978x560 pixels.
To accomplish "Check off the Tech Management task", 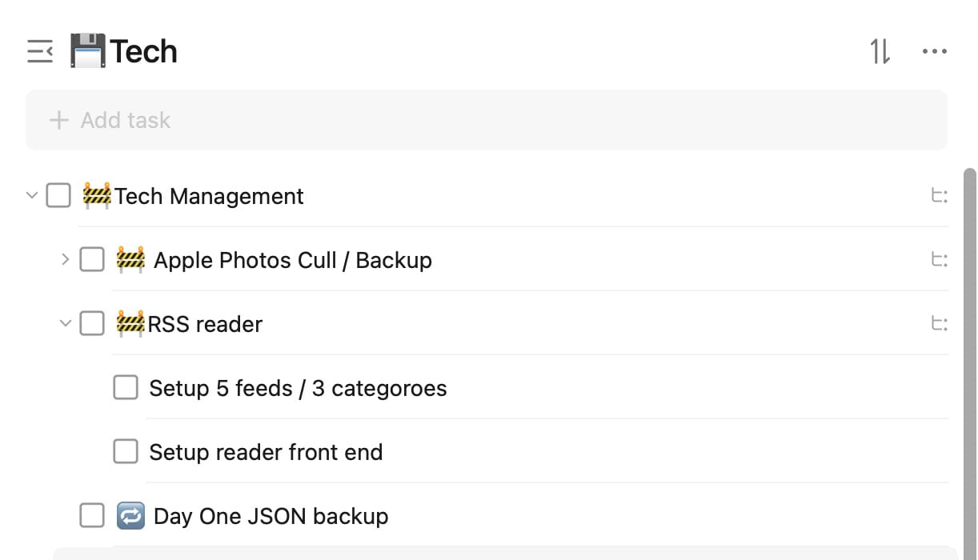I will [58, 196].
